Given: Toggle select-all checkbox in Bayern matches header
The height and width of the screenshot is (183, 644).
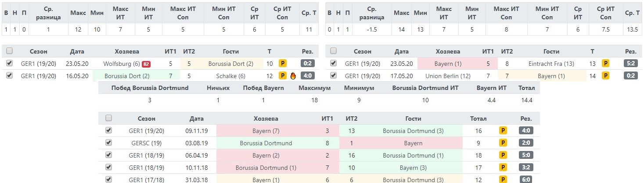Looking at the screenshot, I should pyautogui.click(x=334, y=51).
